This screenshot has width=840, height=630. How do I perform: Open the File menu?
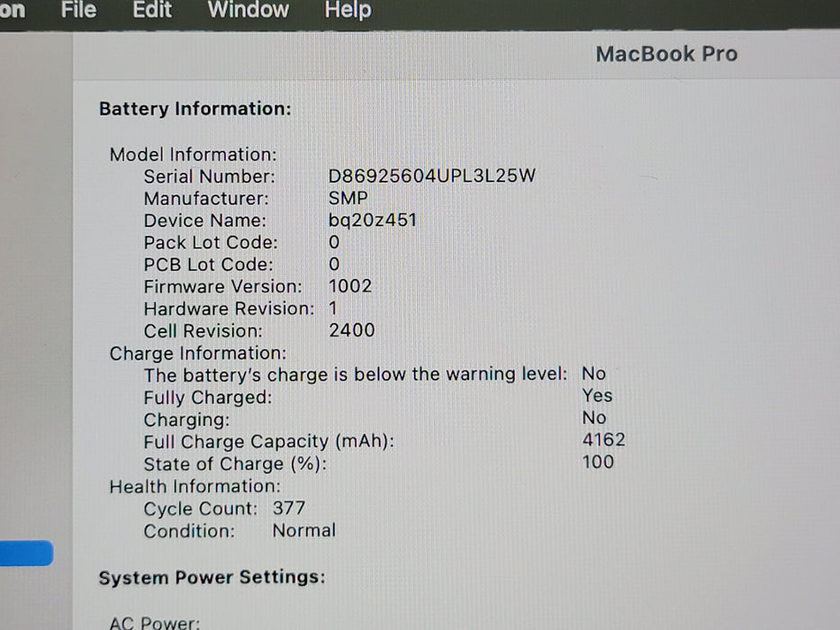pos(78,10)
